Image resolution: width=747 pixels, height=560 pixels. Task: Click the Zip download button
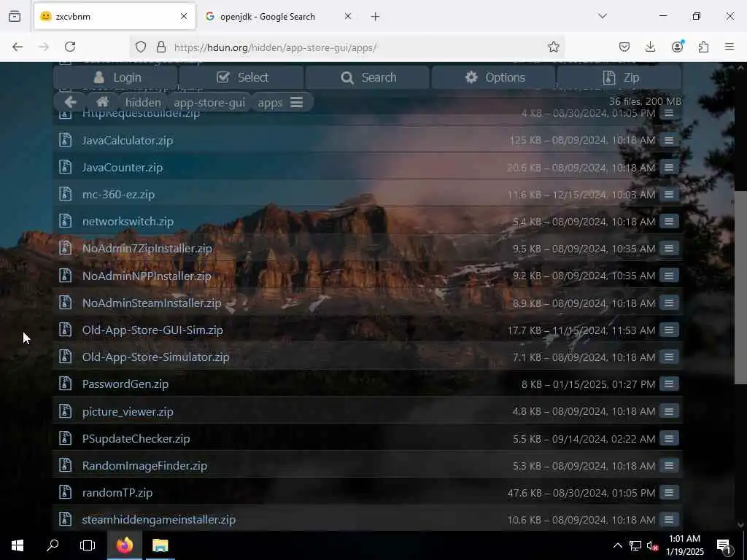(619, 77)
